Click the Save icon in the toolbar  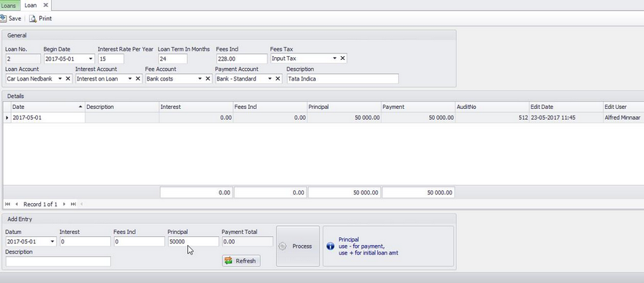(3, 18)
